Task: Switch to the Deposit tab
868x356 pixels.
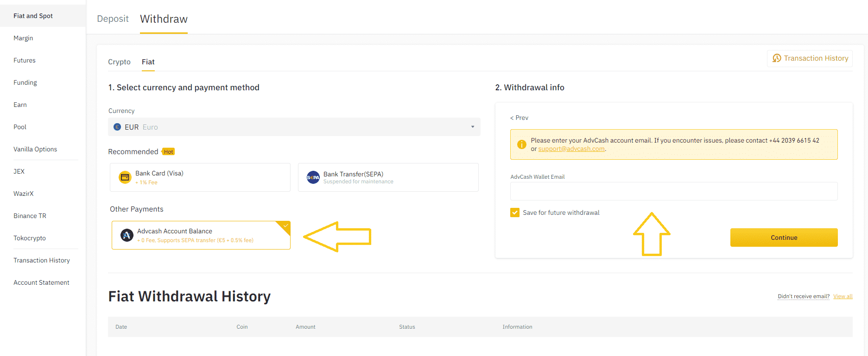Action: tap(113, 19)
